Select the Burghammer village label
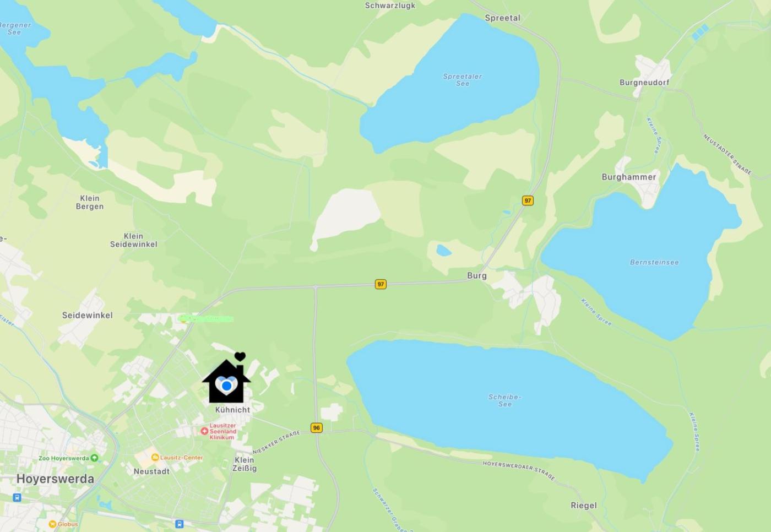771x532 pixels. pyautogui.click(x=629, y=177)
